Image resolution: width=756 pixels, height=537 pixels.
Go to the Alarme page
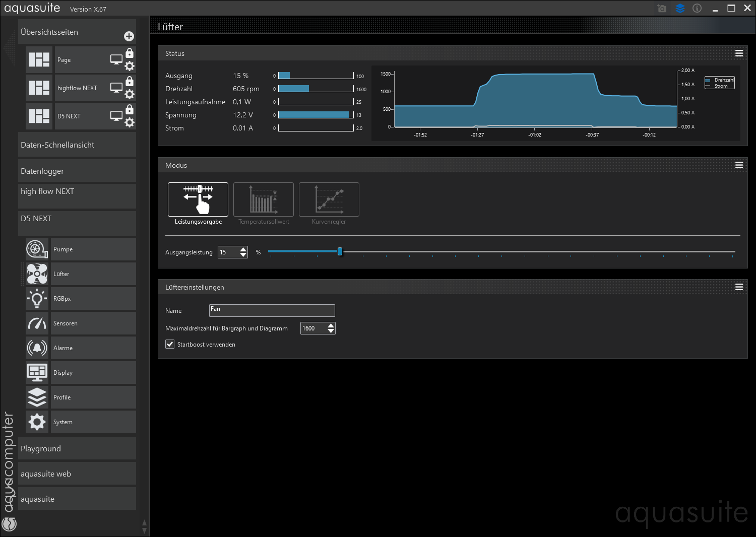tap(93, 348)
